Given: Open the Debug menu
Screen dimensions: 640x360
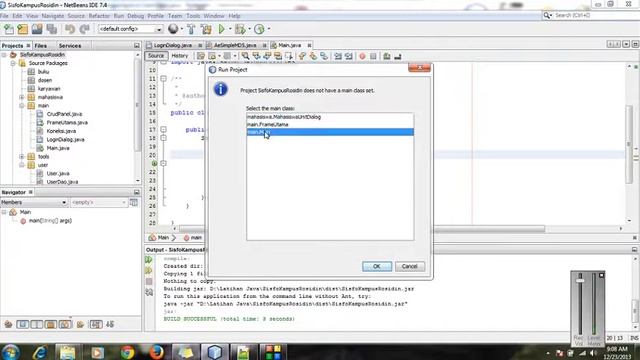Looking at the screenshot, I should click(x=136, y=16).
